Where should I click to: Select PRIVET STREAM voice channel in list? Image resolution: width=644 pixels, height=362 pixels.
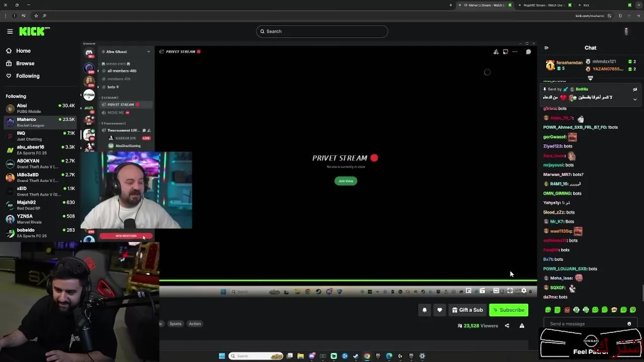coord(126,105)
